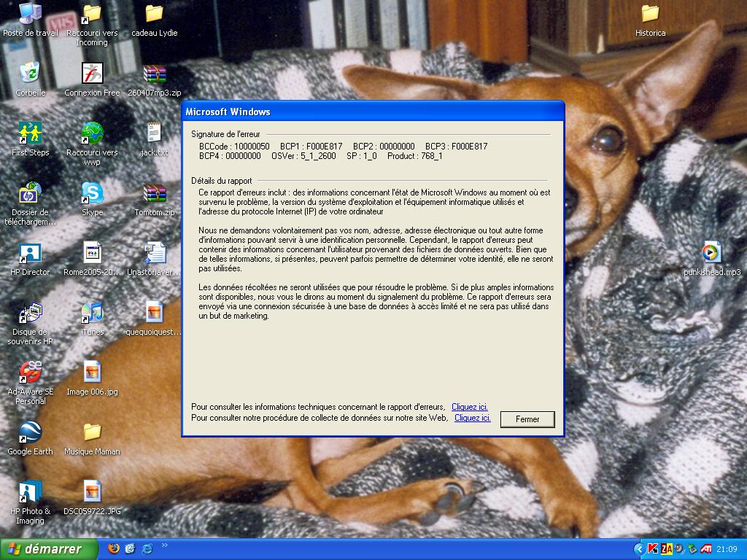Open ATI tray icon
Image resolution: width=747 pixels, height=560 pixels.
[x=706, y=549]
